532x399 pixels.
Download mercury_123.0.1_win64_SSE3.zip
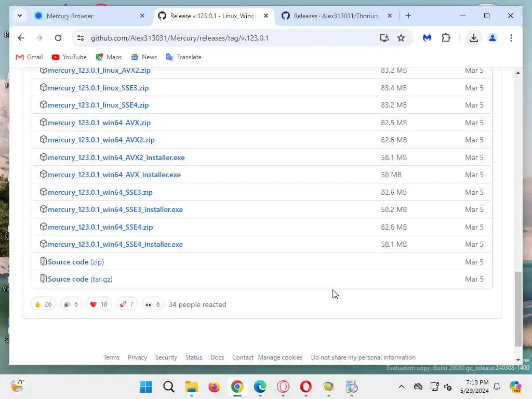tap(100, 192)
